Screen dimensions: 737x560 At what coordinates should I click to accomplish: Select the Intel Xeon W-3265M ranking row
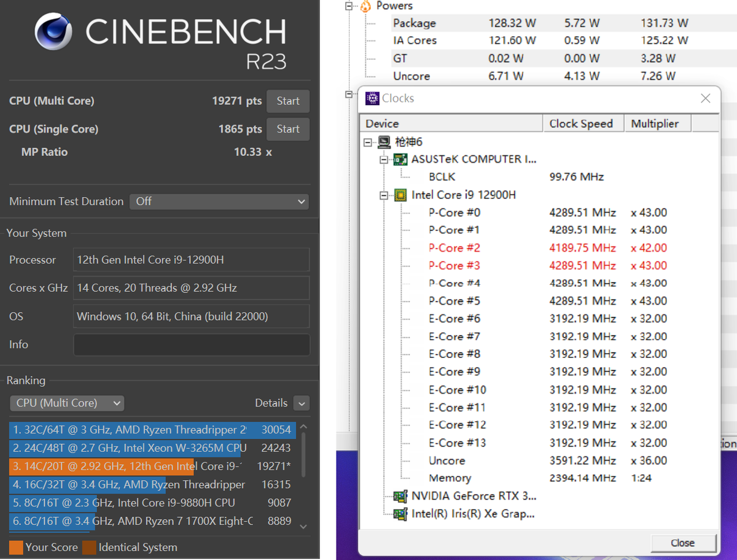point(152,448)
